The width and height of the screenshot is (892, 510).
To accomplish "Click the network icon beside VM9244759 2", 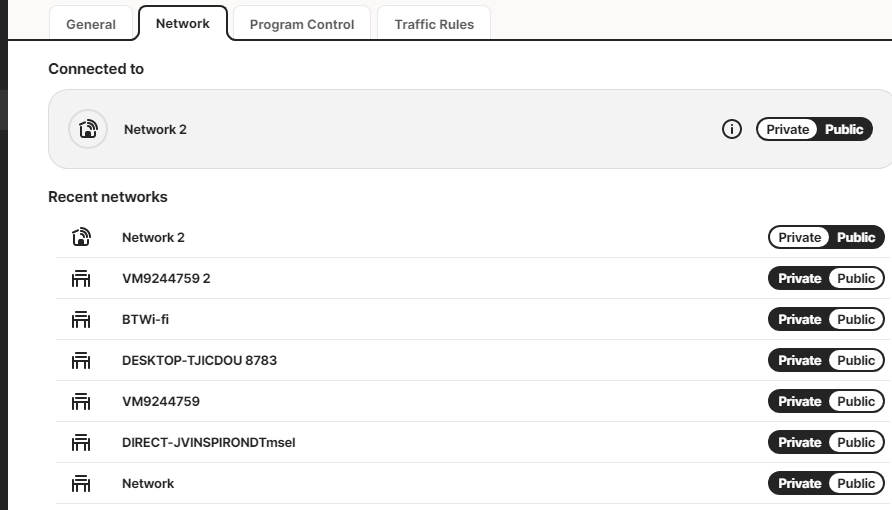I will click(81, 279).
